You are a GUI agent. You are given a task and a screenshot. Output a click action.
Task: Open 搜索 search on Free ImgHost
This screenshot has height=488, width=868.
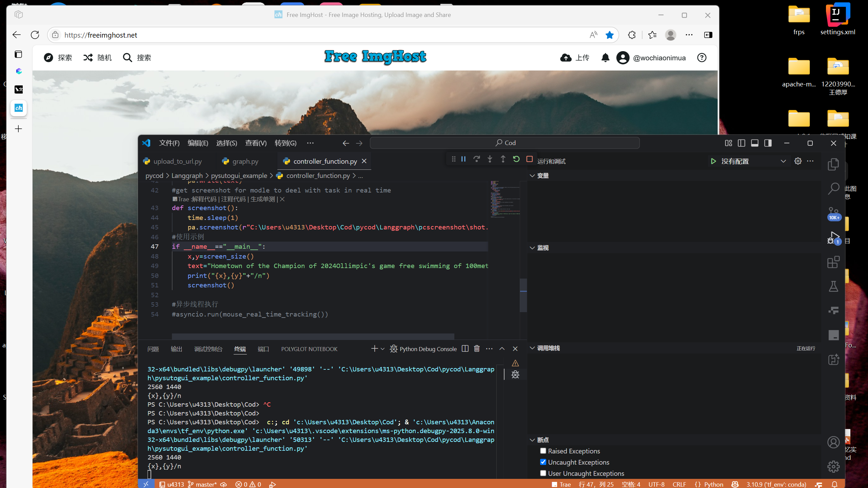[137, 58]
